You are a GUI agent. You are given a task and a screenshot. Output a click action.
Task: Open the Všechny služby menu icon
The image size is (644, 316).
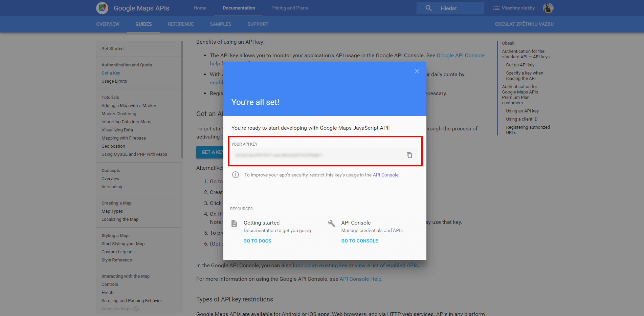[x=496, y=8]
